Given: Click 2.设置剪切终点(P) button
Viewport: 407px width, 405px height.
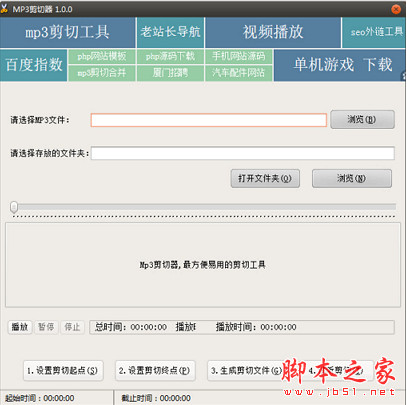Looking at the screenshot, I should tap(155, 371).
